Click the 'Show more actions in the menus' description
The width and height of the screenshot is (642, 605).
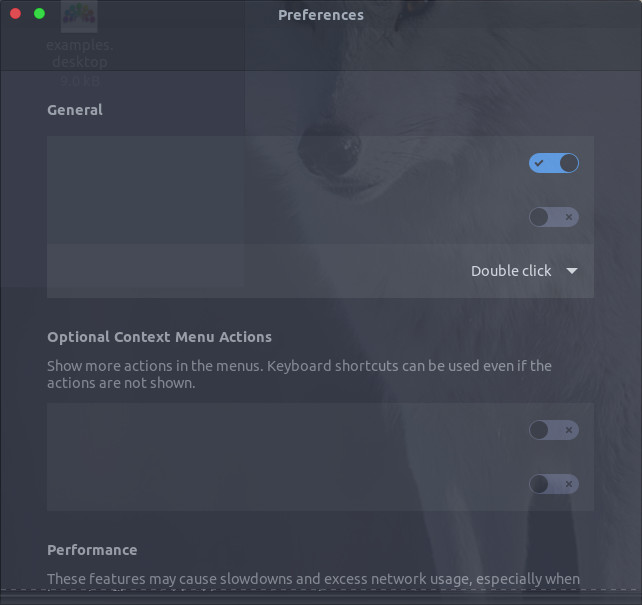pyautogui.click(x=299, y=374)
